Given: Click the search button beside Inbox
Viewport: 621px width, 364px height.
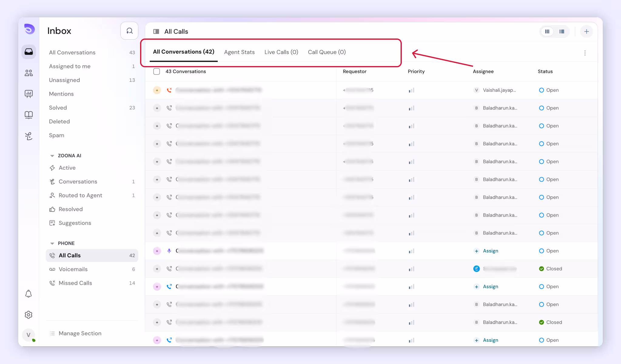Looking at the screenshot, I should 129,31.
